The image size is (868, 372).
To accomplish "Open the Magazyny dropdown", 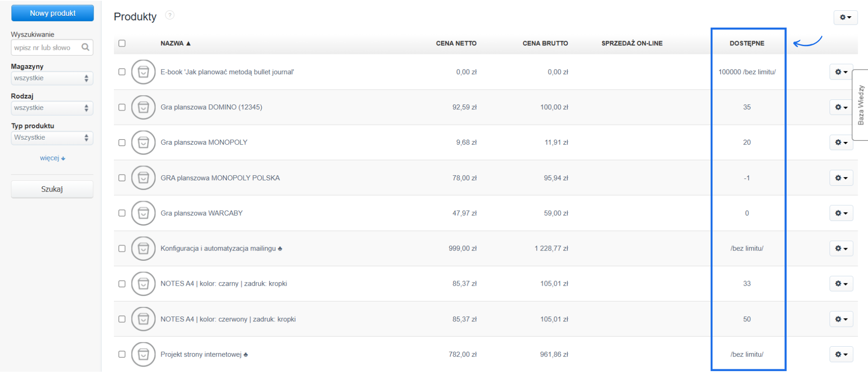I will [x=52, y=78].
